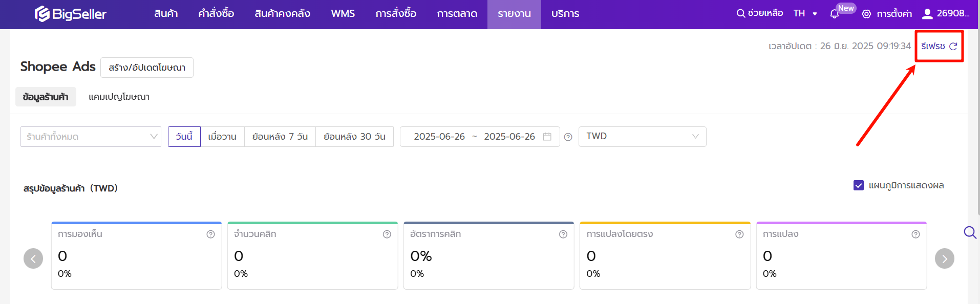
Task: Click the Shopee Ads page title
Action: pos(58,67)
